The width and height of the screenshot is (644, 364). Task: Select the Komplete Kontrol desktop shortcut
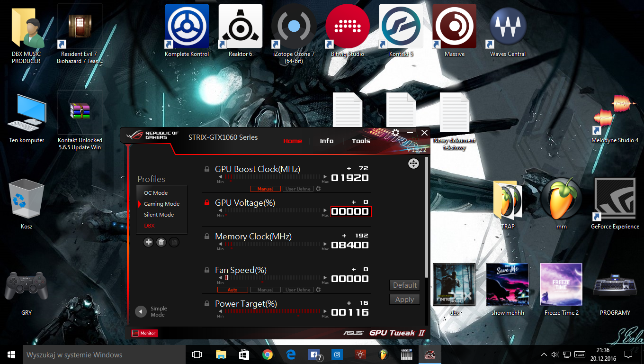click(x=187, y=31)
